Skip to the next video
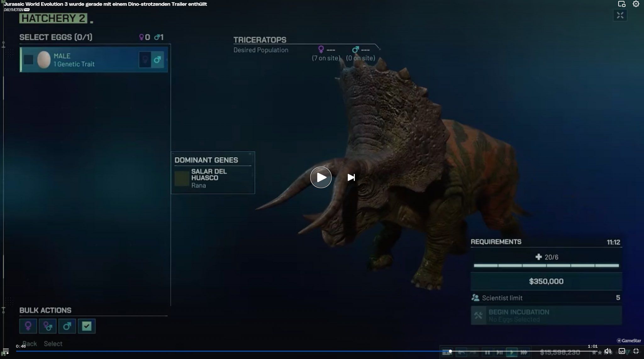The height and width of the screenshot is (359, 644). pos(351,178)
